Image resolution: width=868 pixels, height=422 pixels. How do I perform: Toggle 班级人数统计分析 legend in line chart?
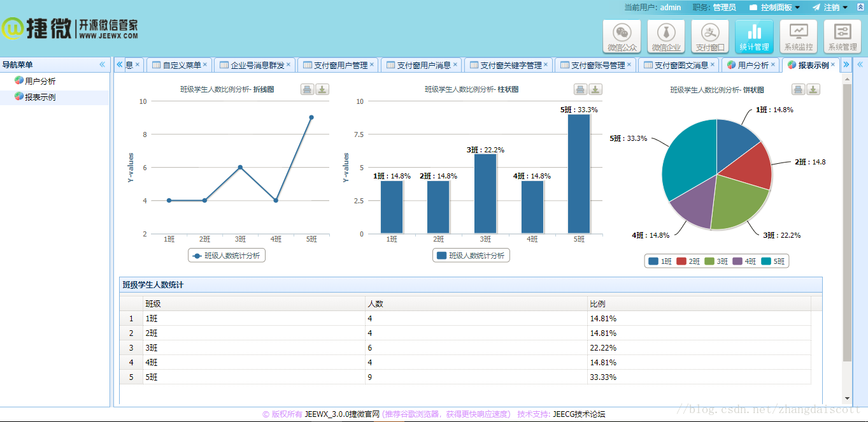[227, 255]
